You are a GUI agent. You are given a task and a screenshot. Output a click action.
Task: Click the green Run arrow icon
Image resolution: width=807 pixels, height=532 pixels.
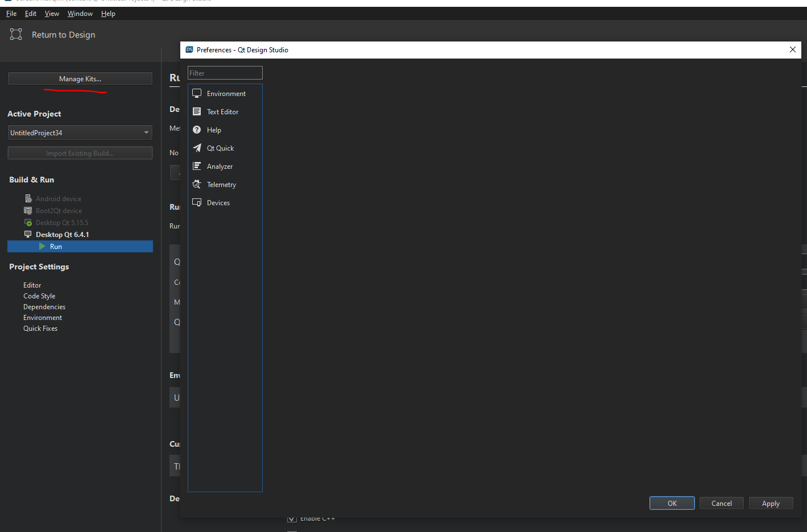click(42, 246)
